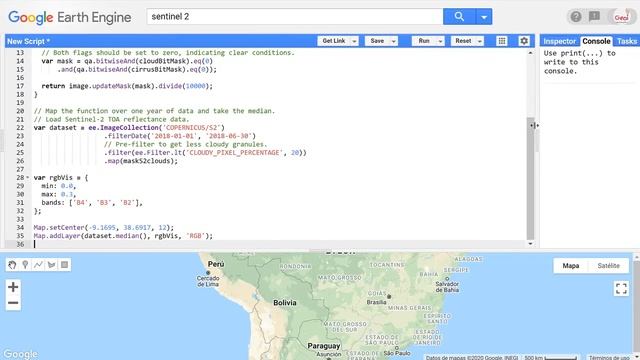This screenshot has height=360, width=640.
Task: Click the Save button
Action: [377, 41]
